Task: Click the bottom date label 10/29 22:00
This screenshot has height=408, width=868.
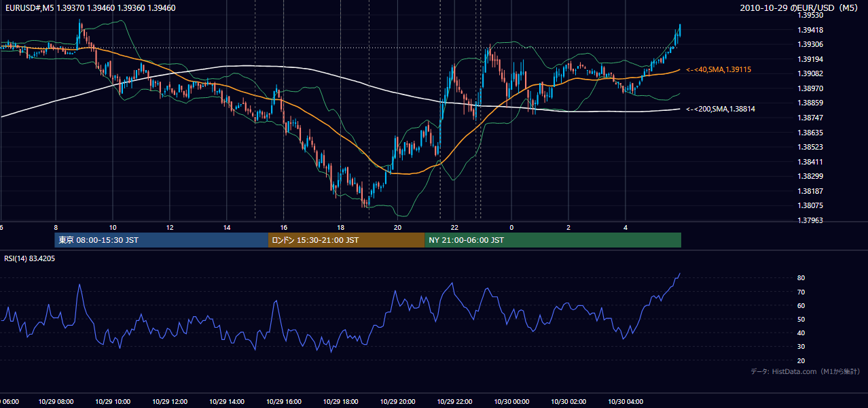Action: (454, 402)
